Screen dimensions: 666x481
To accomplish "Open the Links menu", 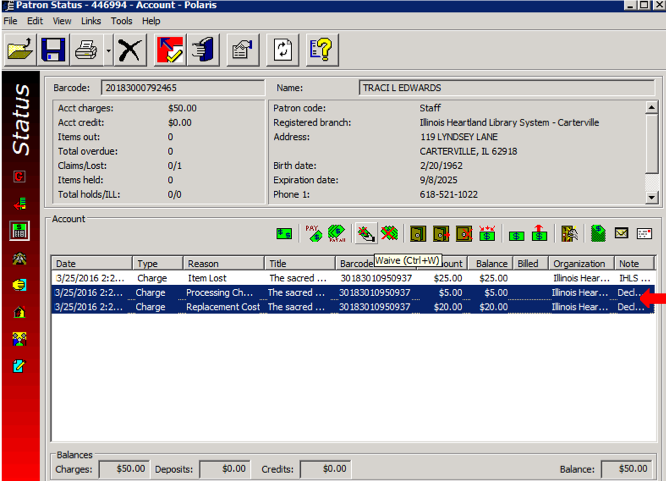I will point(91,21).
